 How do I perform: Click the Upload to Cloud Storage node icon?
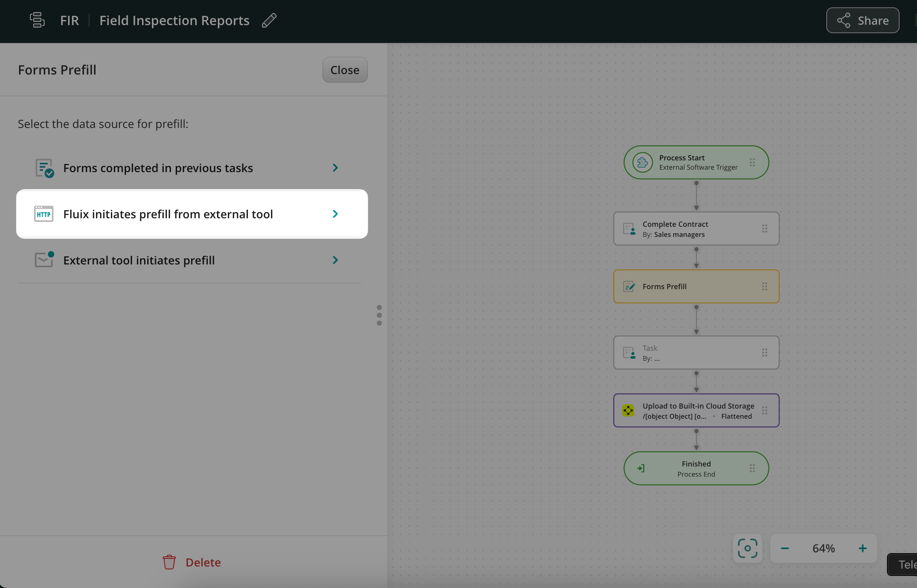[628, 410]
